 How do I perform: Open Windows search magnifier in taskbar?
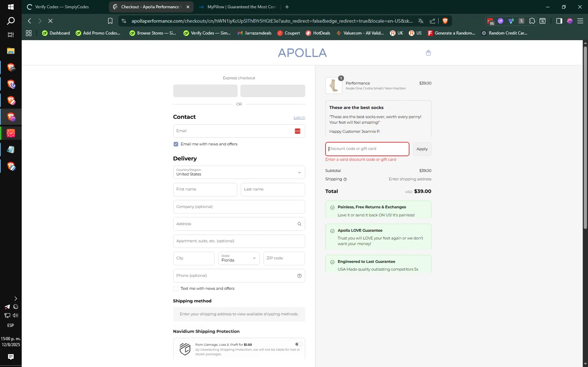[11, 21]
